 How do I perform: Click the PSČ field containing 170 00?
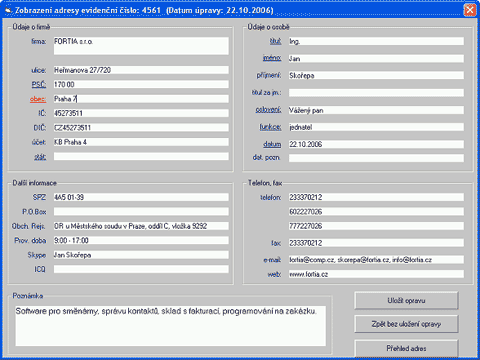[141, 84]
